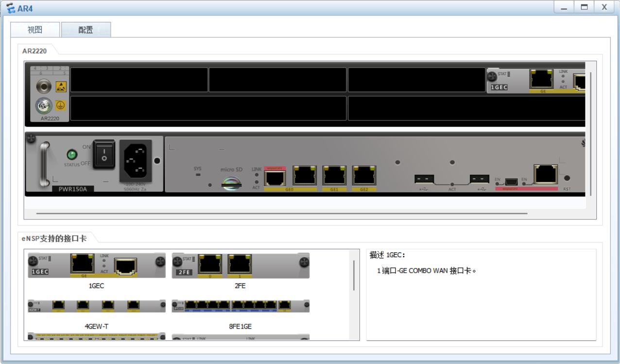The width and height of the screenshot is (620, 364).
Task: Click the first empty top slot
Action: coord(139,80)
